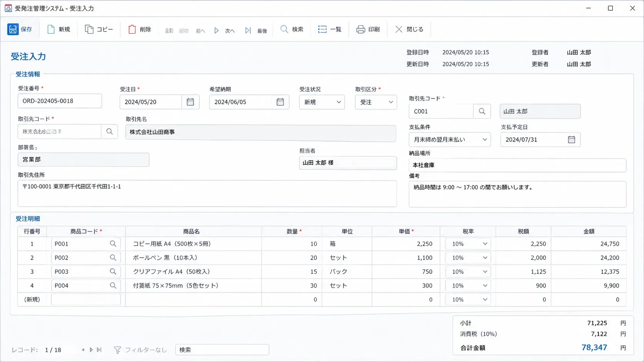Viewport: 644px width, 362px height.
Task: Select unit price 1,100 in row 2
Action: point(406,258)
